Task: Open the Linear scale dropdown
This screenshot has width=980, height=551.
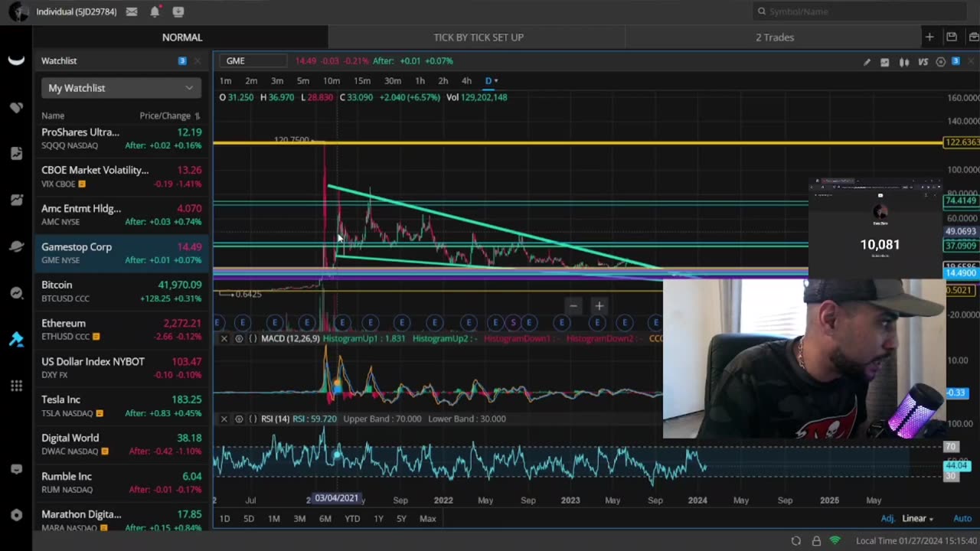Action: [917, 518]
